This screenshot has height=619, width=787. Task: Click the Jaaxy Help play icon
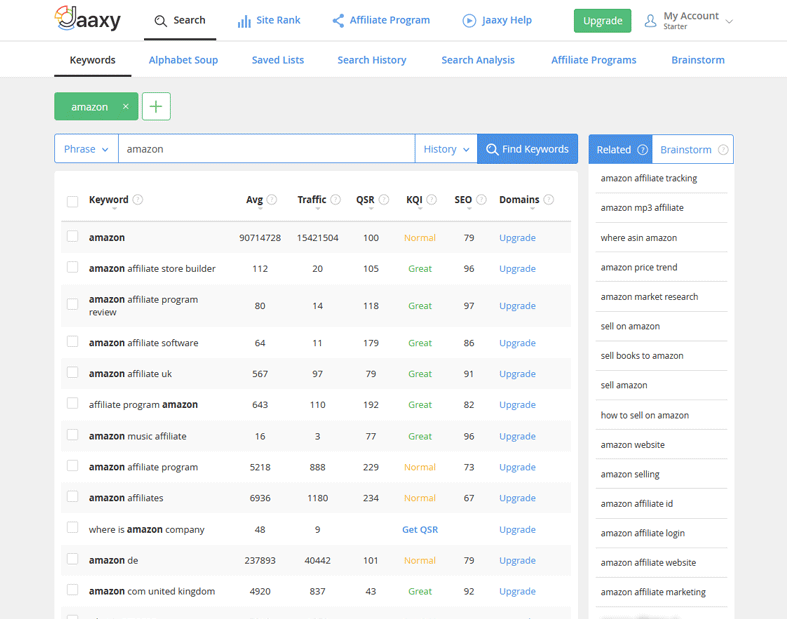469,21
